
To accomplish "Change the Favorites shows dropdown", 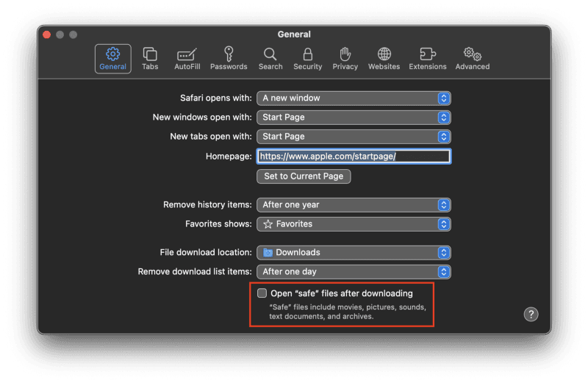I will (353, 223).
